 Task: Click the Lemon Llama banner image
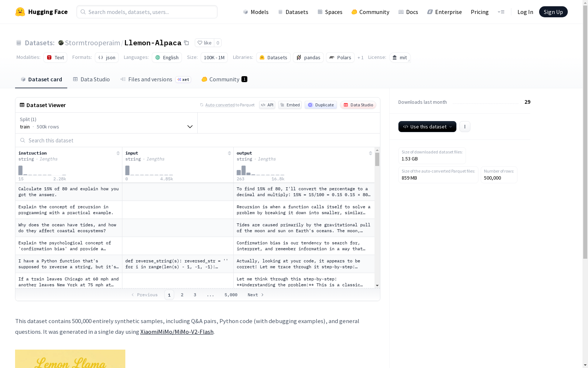(x=70, y=359)
